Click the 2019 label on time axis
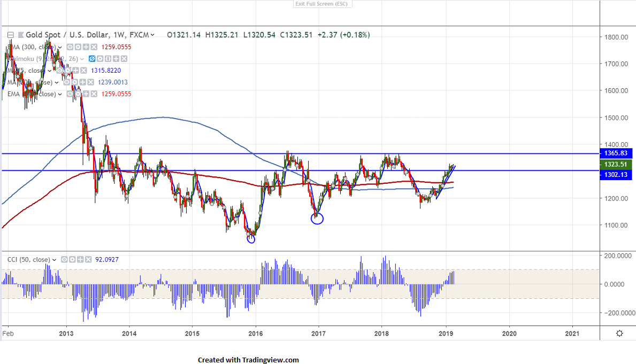 click(446, 334)
